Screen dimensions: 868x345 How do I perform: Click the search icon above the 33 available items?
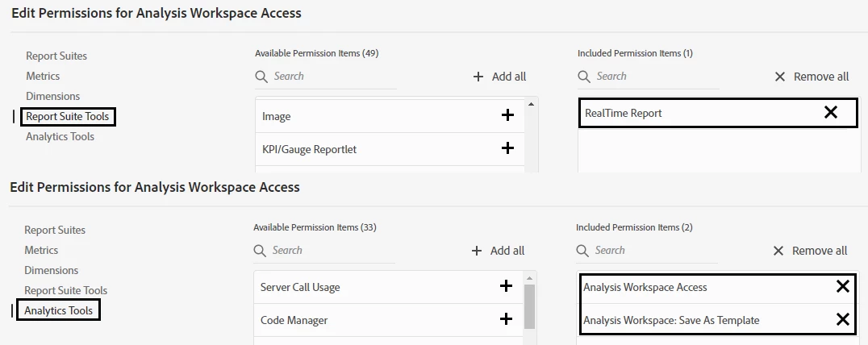point(260,251)
